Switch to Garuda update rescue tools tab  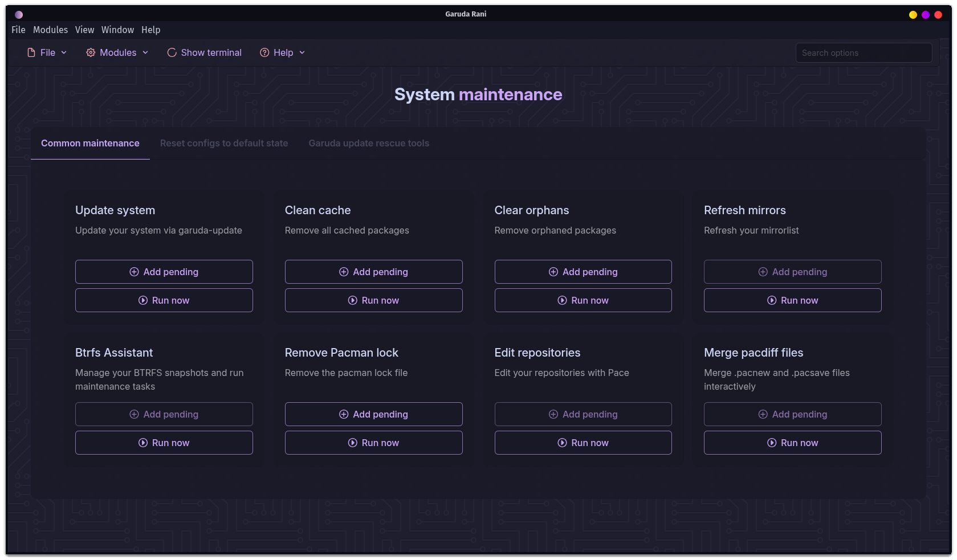click(x=369, y=143)
